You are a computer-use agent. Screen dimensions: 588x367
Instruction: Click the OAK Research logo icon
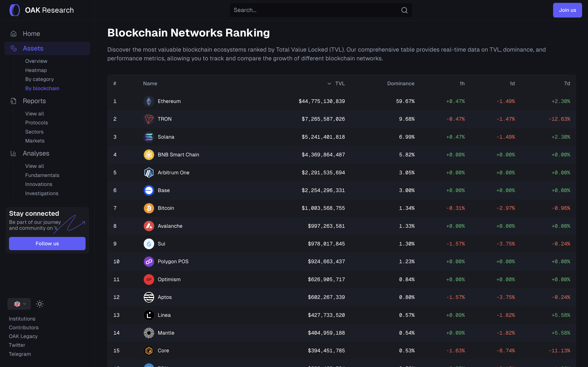pyautogui.click(x=14, y=10)
